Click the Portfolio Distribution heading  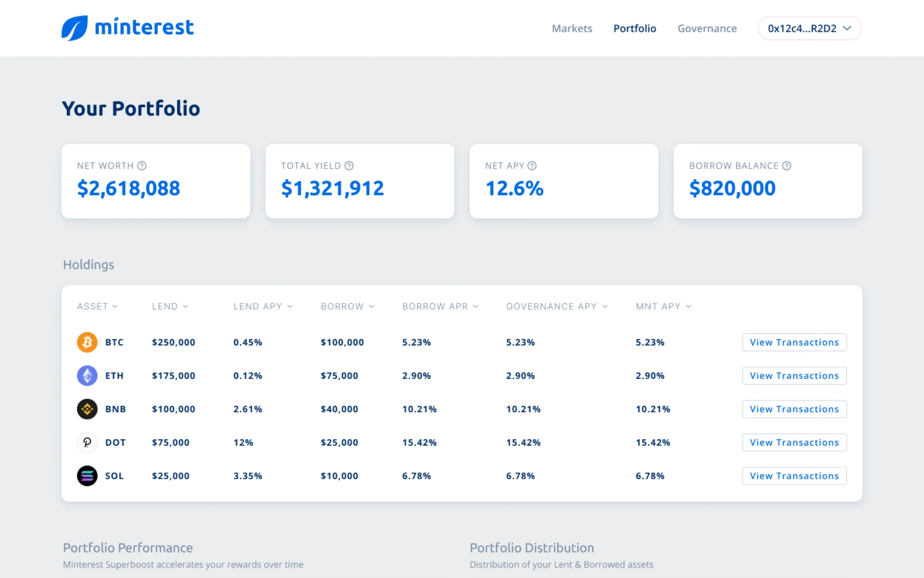coord(532,548)
